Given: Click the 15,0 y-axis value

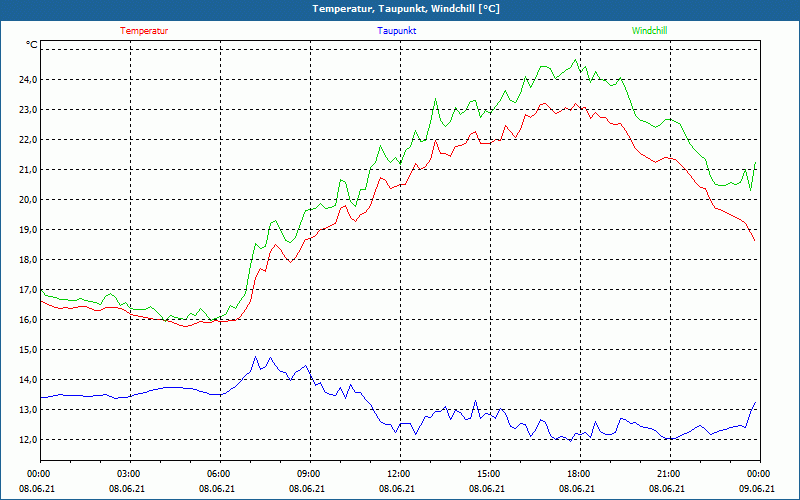Looking at the screenshot, I should point(29,349).
